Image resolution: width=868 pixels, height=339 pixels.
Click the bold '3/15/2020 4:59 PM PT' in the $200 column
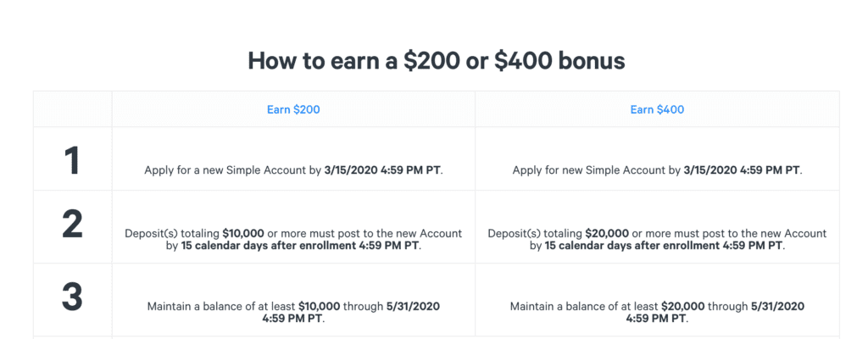point(382,170)
